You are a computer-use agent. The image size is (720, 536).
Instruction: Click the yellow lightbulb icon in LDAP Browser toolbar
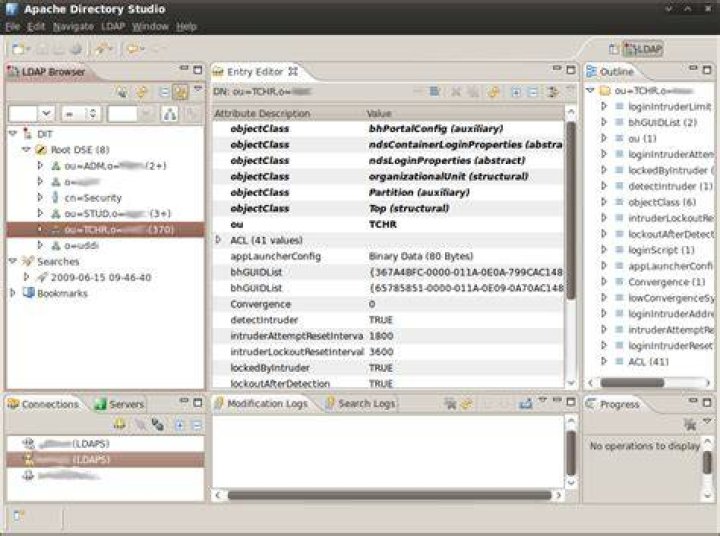click(142, 92)
